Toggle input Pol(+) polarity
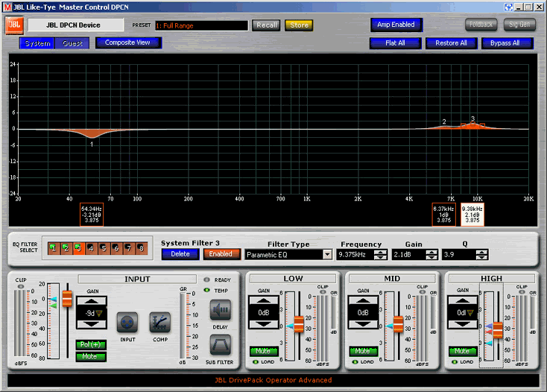Viewport: 547px width, 392px height. pos(91,345)
